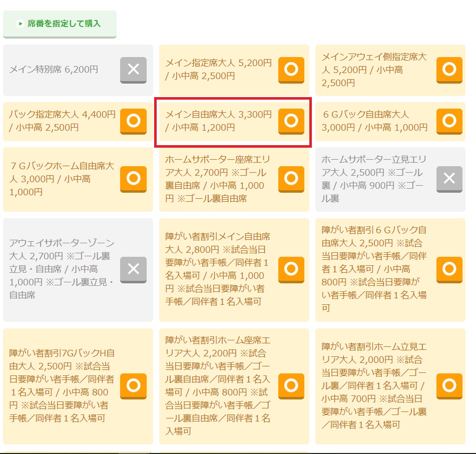Pick 障がい者割引ホーム座席エリア 2,200円 circle icon
This screenshot has width=476, height=454.
point(291,386)
